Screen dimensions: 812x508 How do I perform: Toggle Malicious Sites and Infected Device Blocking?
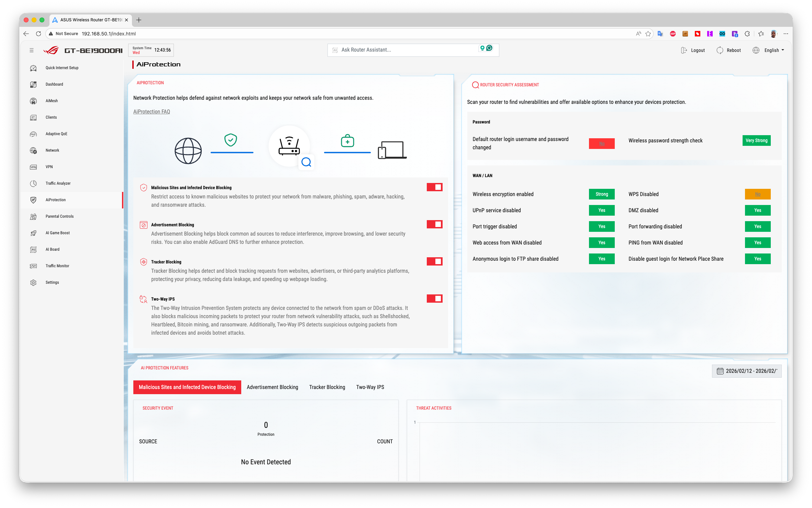[434, 187]
